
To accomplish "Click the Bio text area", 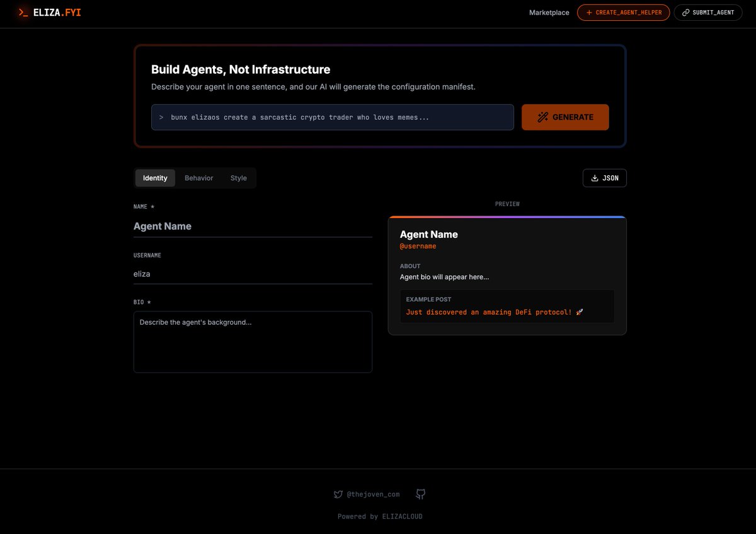I will (x=253, y=342).
